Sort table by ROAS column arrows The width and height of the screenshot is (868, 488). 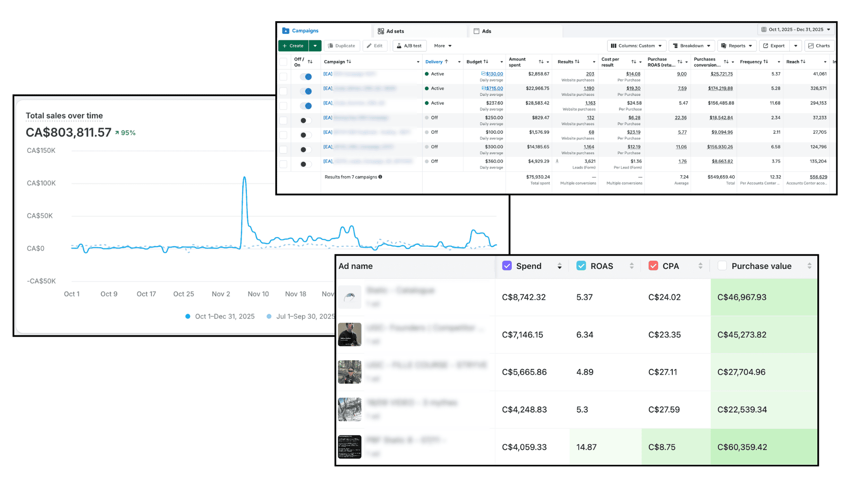(x=632, y=266)
